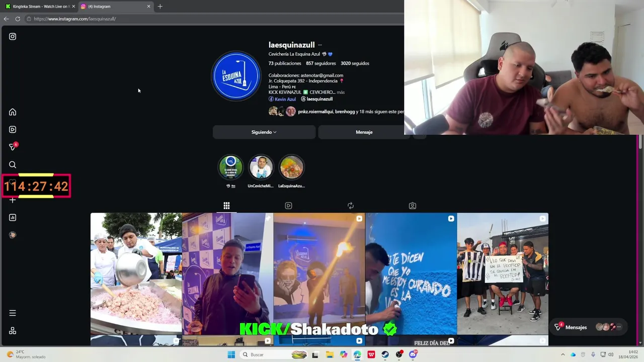Close the Instagram browser tab
Screen dimensions: 644x362
148,6
